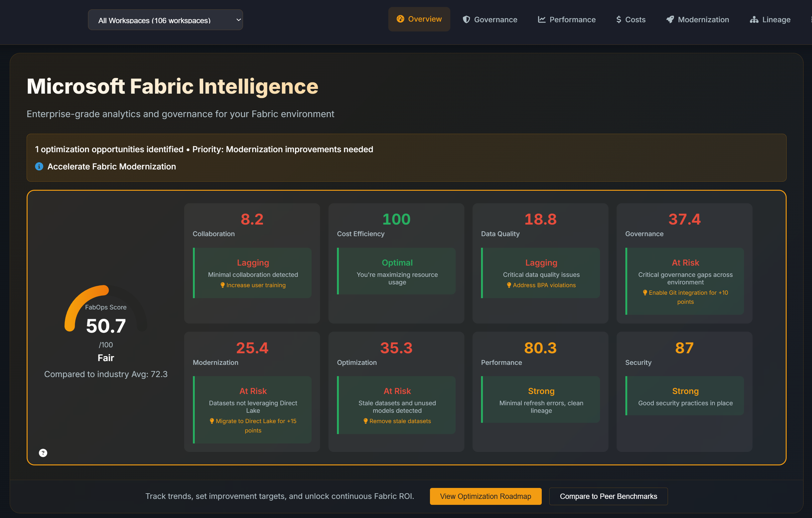Click the workspace selector chevron arrow
Screen dimensions: 812x518
[238, 20]
